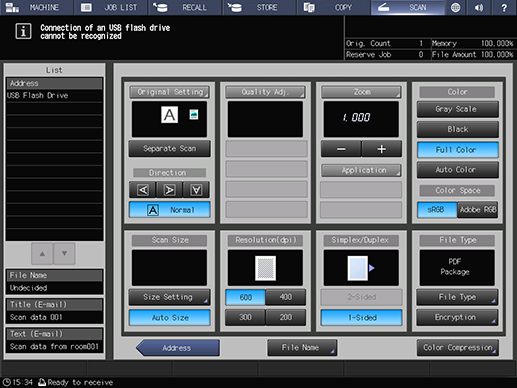Switch color space to Adobe RGB
Screen dimensions: 517x388
click(x=478, y=210)
